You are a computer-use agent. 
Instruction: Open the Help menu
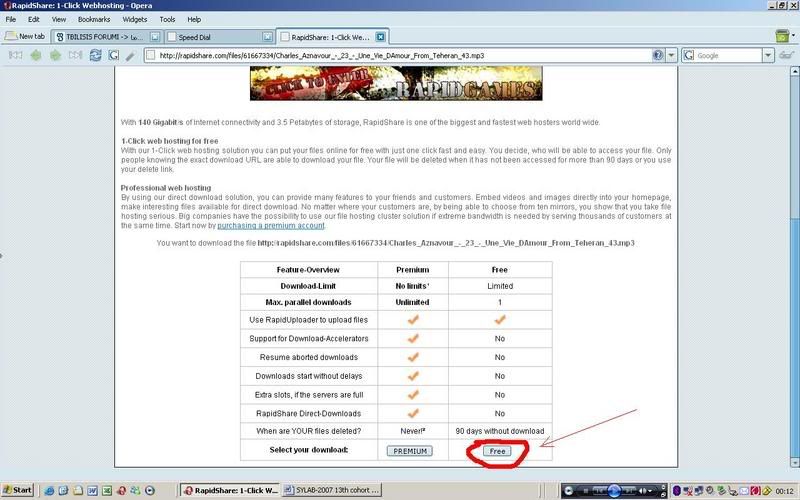click(x=194, y=19)
